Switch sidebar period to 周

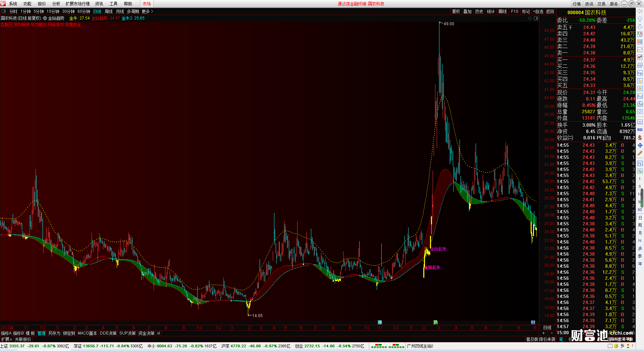click(x=640, y=225)
